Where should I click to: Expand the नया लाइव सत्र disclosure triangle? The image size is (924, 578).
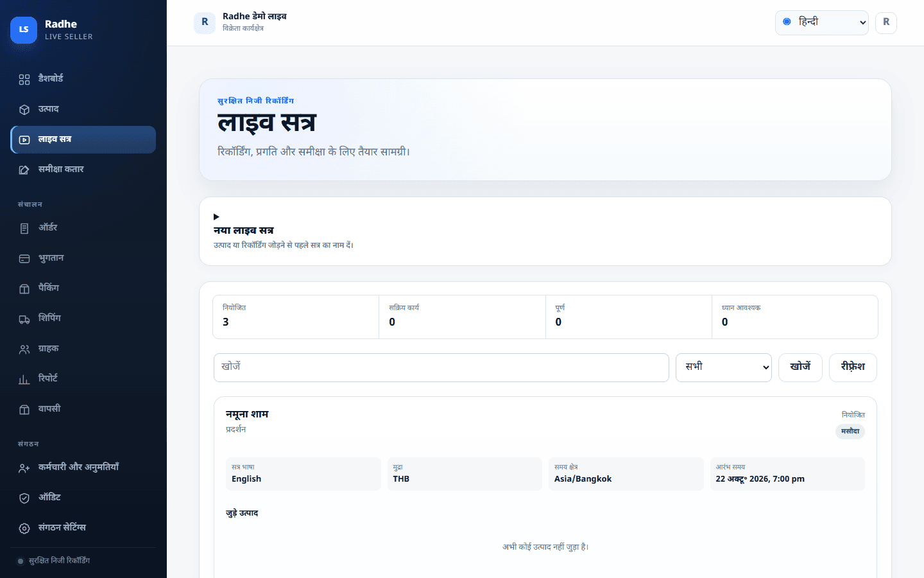[x=216, y=217]
